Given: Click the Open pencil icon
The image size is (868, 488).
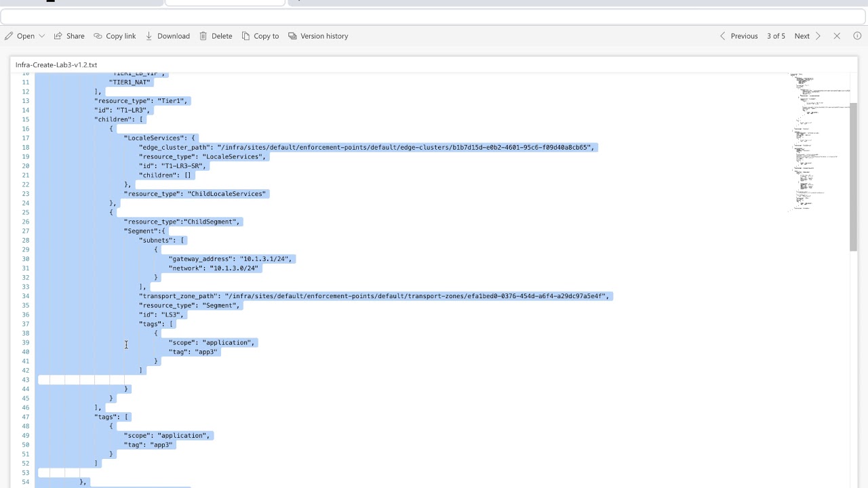Looking at the screenshot, I should pyautogui.click(x=9, y=36).
